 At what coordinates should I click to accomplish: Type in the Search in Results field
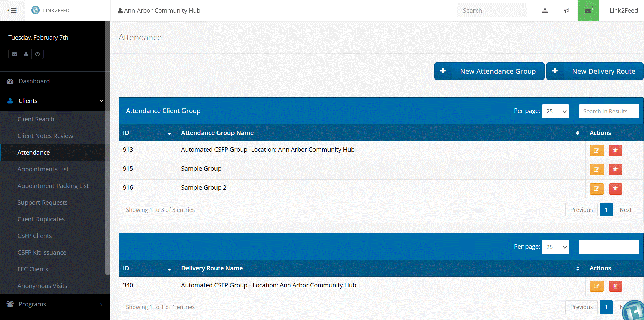[609, 111]
